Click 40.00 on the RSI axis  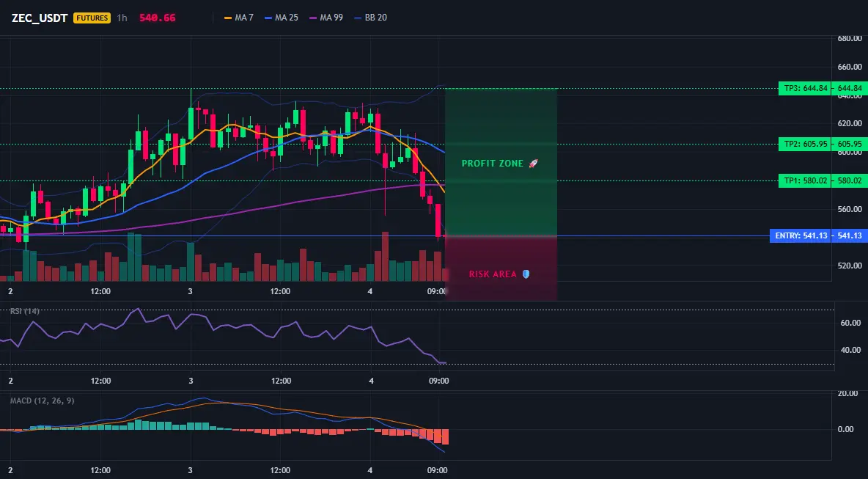[850, 350]
